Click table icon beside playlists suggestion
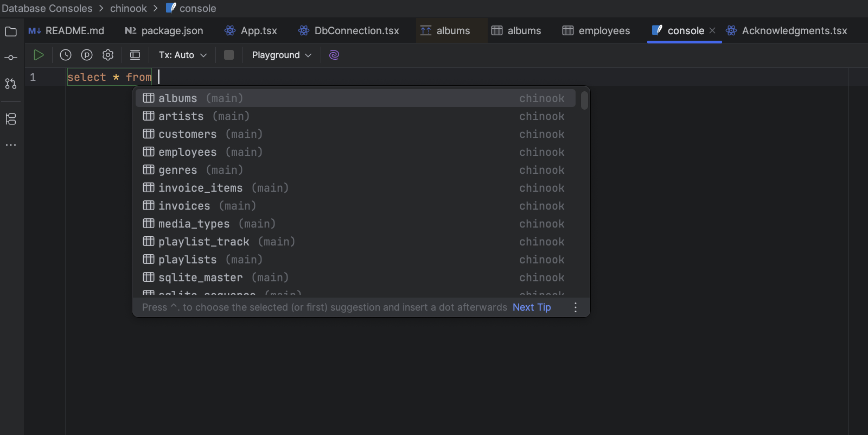The height and width of the screenshot is (435, 868). [149, 259]
